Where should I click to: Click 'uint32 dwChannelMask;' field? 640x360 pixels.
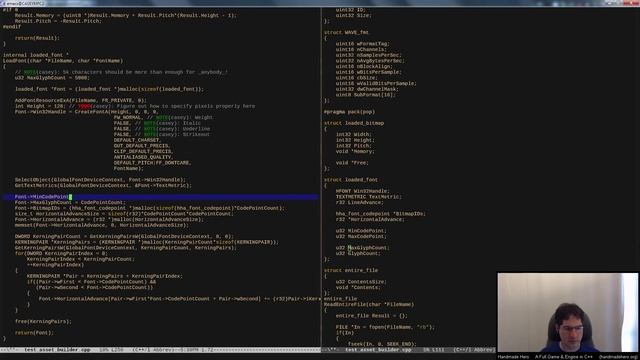(x=367, y=89)
